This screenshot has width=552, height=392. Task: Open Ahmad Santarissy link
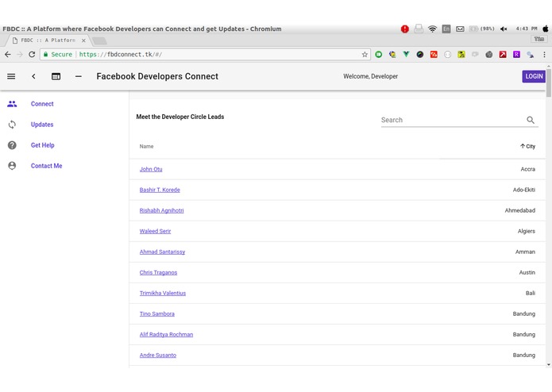coord(162,252)
